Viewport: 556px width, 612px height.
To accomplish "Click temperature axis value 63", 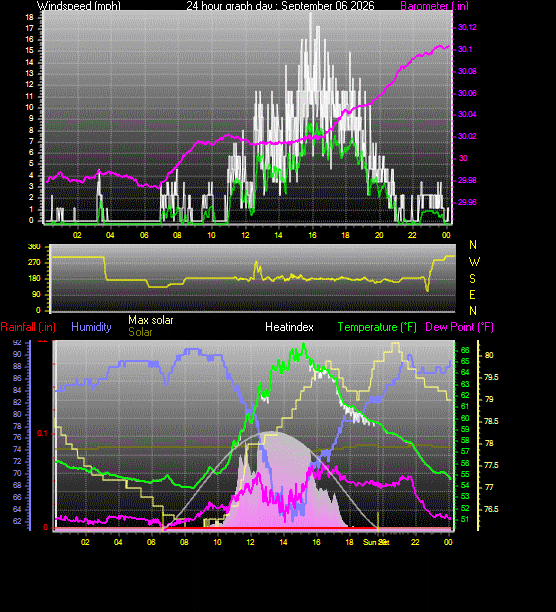I will click(465, 384).
